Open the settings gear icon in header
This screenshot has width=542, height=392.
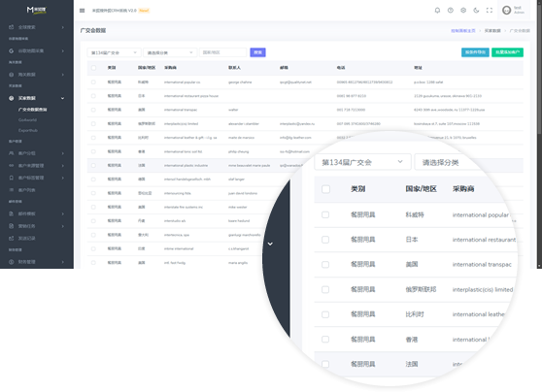[x=463, y=11]
